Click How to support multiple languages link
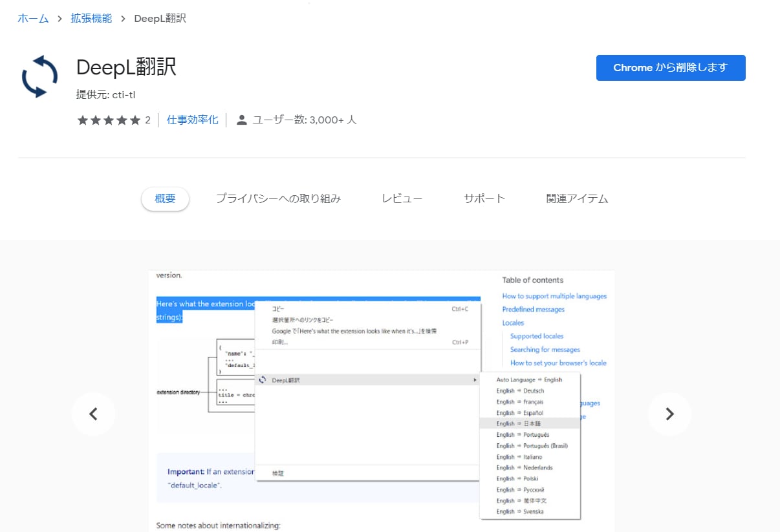The image size is (780, 532). 554,296
